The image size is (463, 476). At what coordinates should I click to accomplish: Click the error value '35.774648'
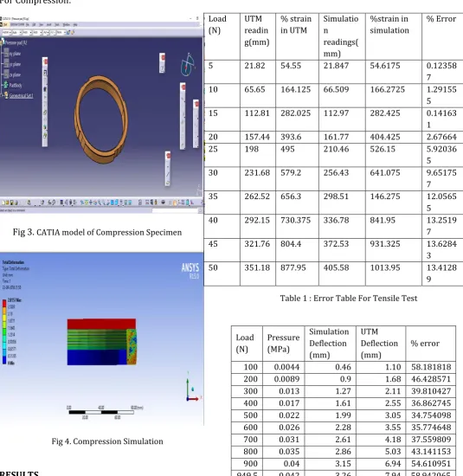coord(431,428)
